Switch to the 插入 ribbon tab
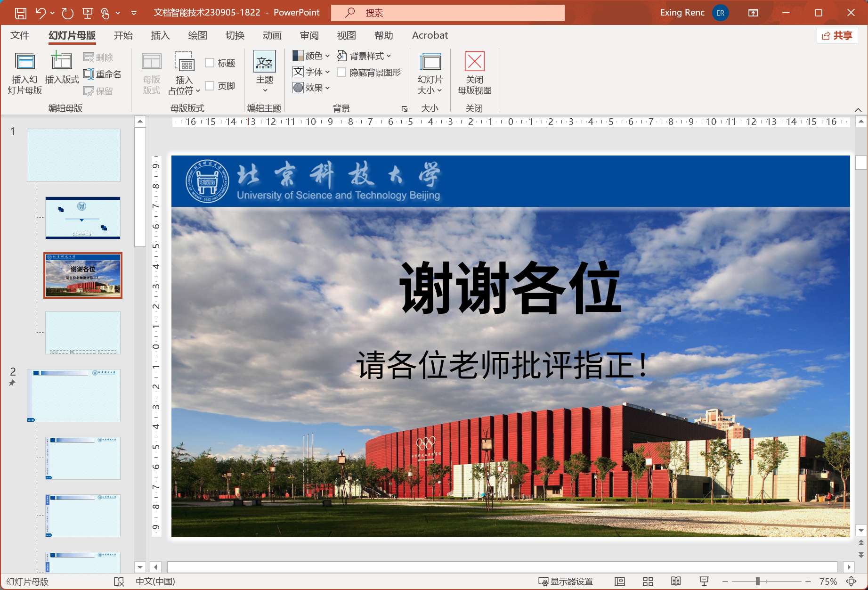 [160, 35]
